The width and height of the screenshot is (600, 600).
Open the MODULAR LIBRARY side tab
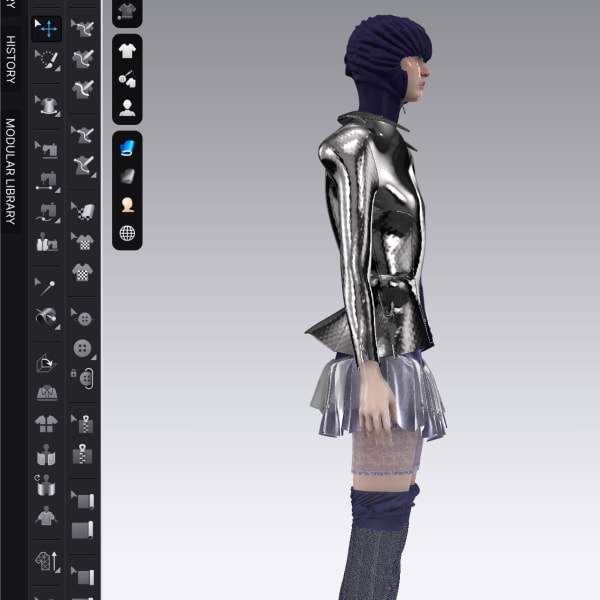click(x=11, y=171)
